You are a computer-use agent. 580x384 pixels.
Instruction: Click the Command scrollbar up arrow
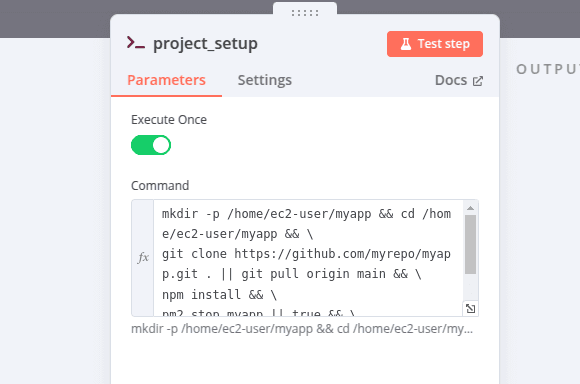(x=471, y=208)
